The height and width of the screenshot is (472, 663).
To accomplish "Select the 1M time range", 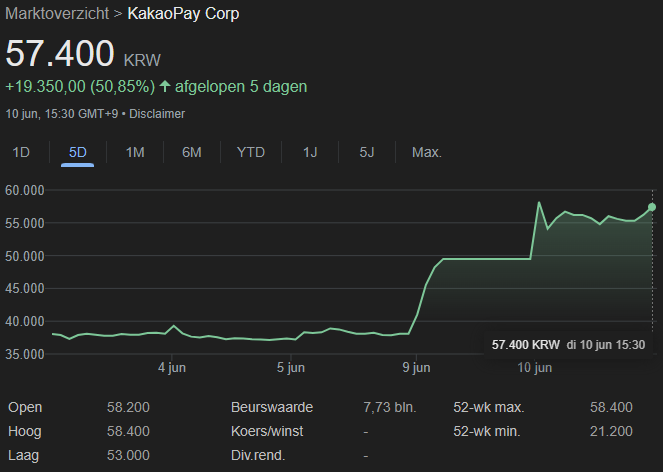I will [x=135, y=152].
